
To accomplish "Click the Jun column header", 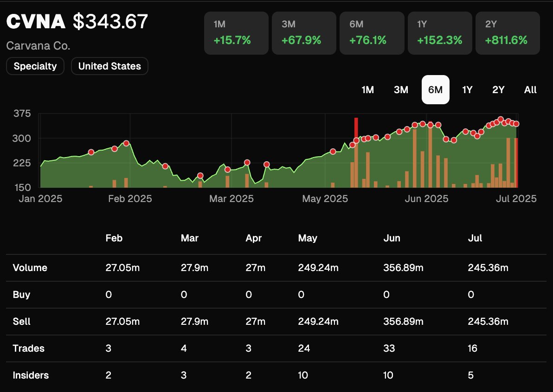I will [x=392, y=238].
